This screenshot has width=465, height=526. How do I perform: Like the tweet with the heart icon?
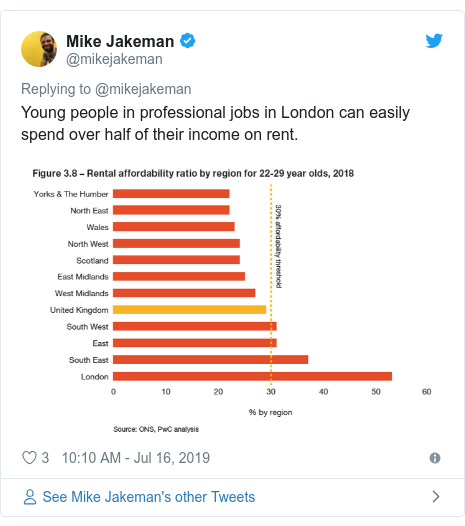pyautogui.click(x=29, y=458)
